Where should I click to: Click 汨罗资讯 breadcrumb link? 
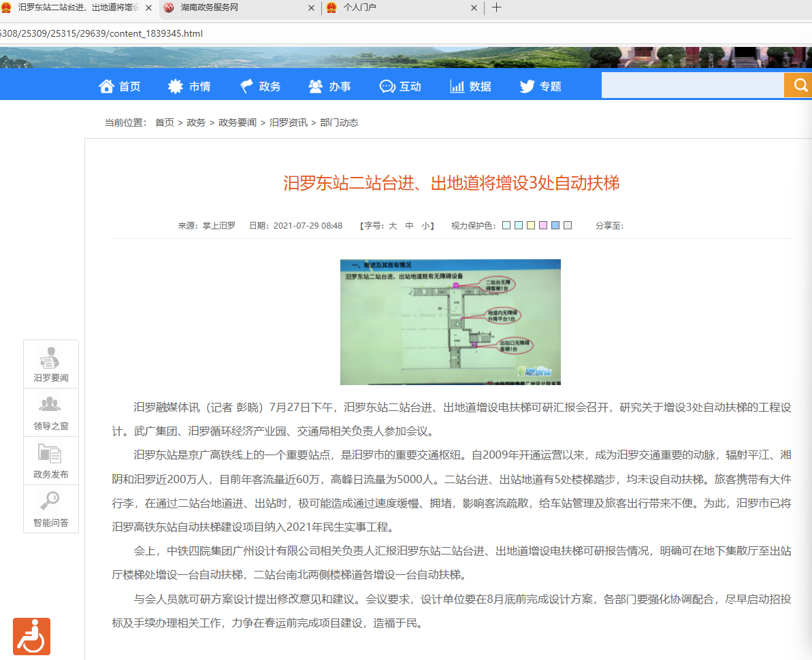tap(288, 123)
